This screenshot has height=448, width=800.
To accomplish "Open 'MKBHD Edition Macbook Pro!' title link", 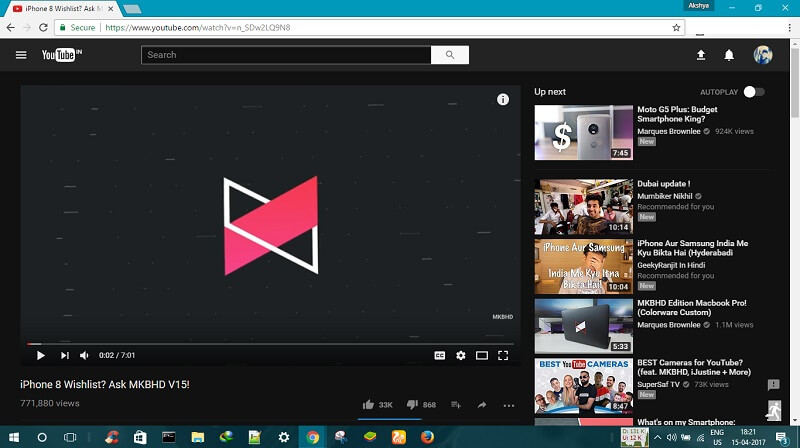I will pos(691,307).
